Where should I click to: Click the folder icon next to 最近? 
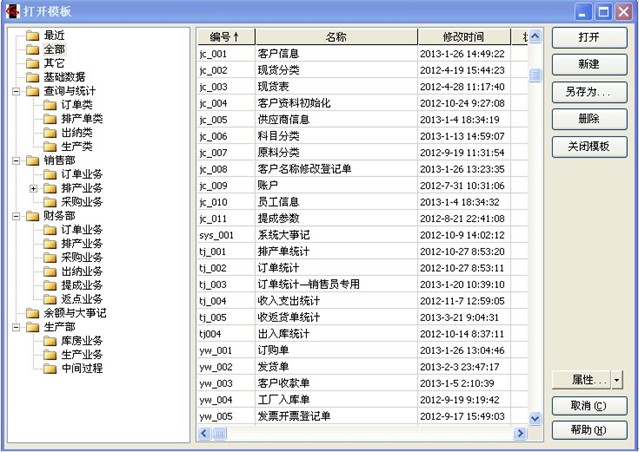pyautogui.click(x=33, y=35)
